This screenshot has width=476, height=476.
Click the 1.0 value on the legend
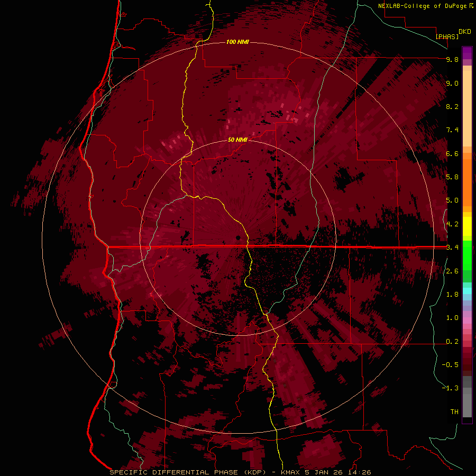click(452, 318)
